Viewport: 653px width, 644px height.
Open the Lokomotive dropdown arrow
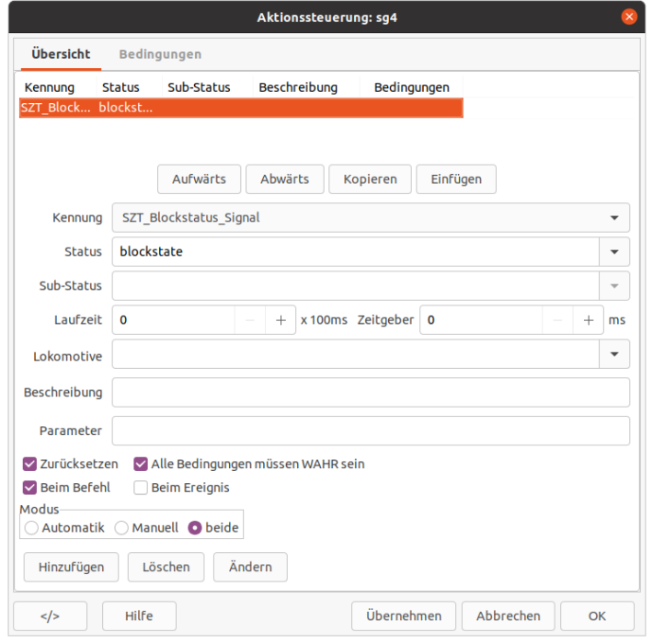(613, 354)
